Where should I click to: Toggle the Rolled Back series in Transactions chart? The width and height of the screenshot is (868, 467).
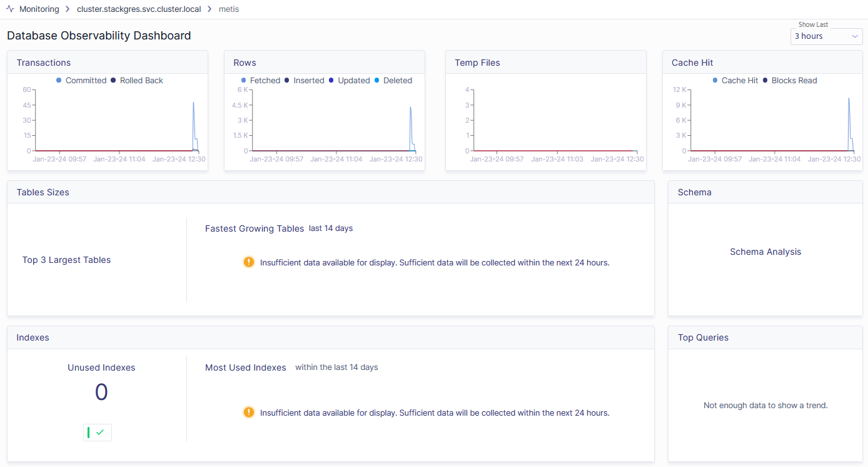point(138,80)
